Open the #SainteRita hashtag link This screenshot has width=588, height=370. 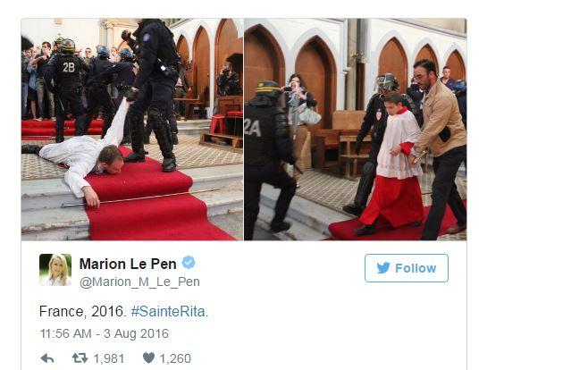pos(168,312)
